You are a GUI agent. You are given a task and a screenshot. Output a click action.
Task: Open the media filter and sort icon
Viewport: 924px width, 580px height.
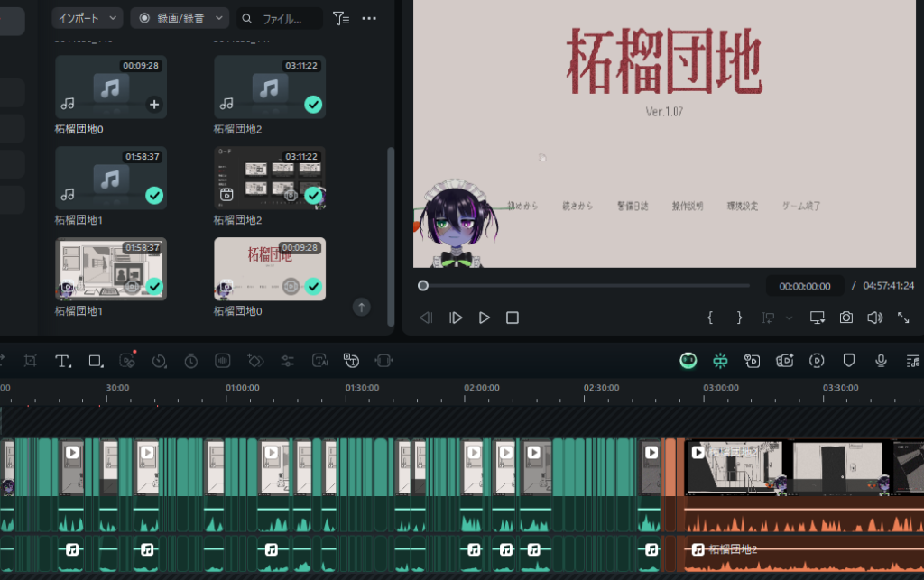339,18
